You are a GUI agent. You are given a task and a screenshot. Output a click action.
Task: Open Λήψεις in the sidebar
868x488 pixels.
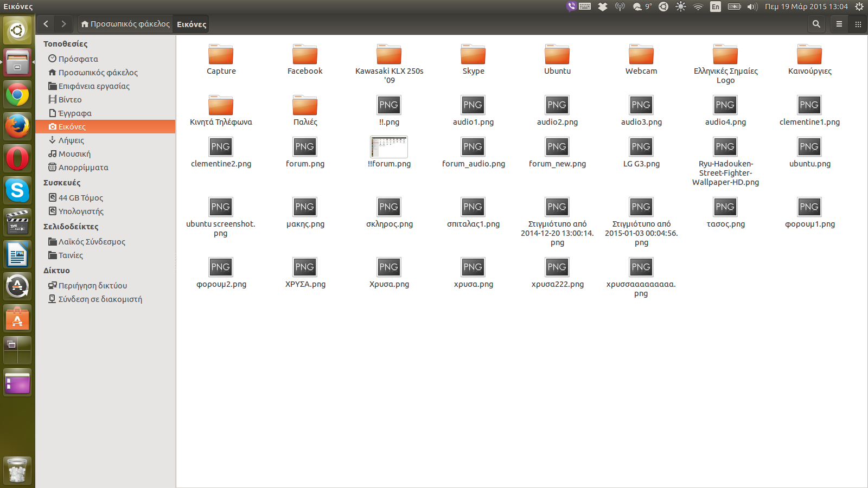coord(71,140)
